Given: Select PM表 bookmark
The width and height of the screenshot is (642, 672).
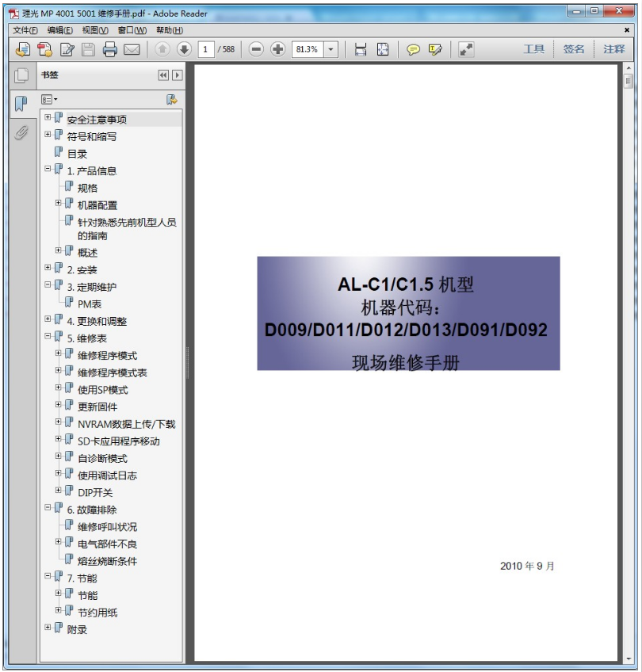Looking at the screenshot, I should 90,304.
